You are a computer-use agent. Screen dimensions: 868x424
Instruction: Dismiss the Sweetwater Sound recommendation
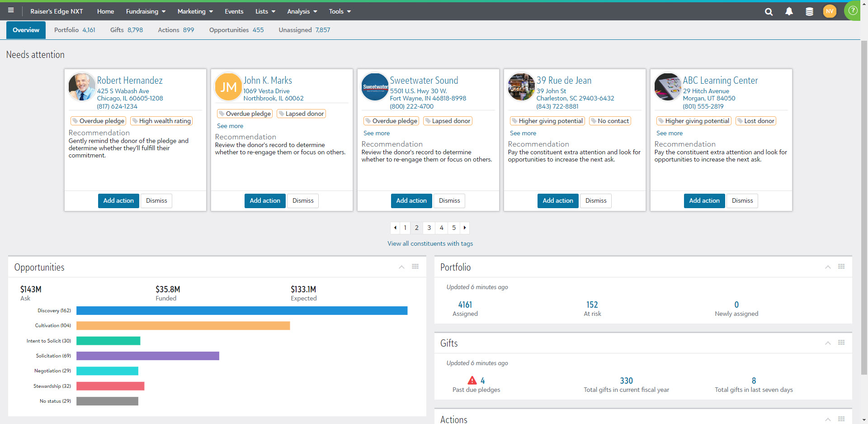pos(449,200)
